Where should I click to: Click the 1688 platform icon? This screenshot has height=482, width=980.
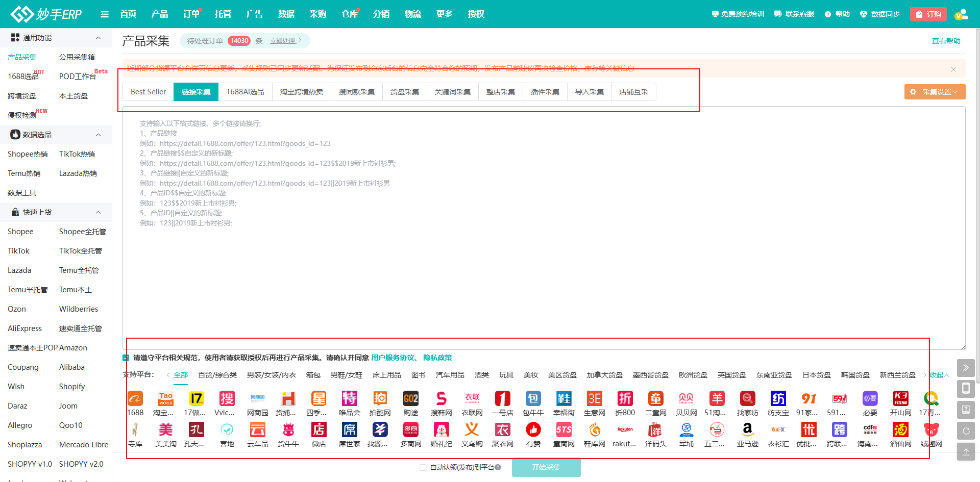tap(135, 398)
